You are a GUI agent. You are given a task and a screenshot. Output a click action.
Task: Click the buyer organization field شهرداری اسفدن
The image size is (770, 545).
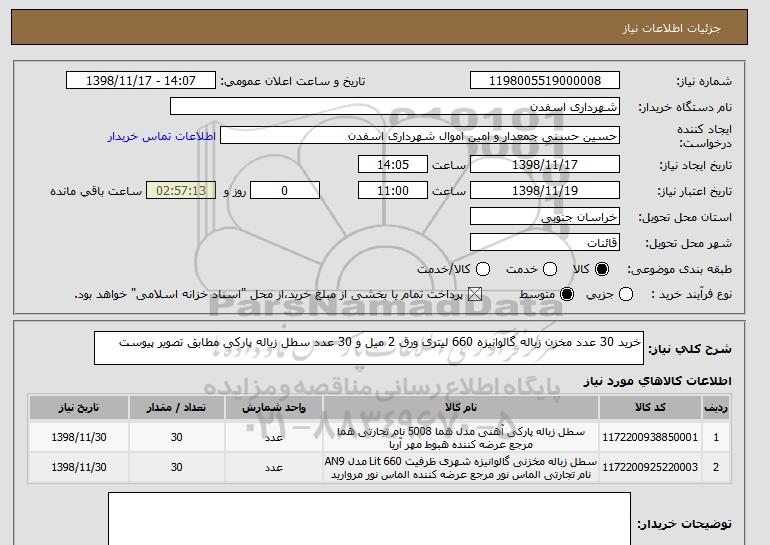point(395,107)
